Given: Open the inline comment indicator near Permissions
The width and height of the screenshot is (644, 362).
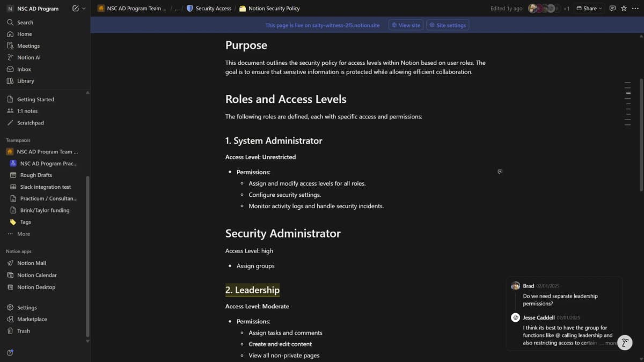Looking at the screenshot, I should pos(500,172).
